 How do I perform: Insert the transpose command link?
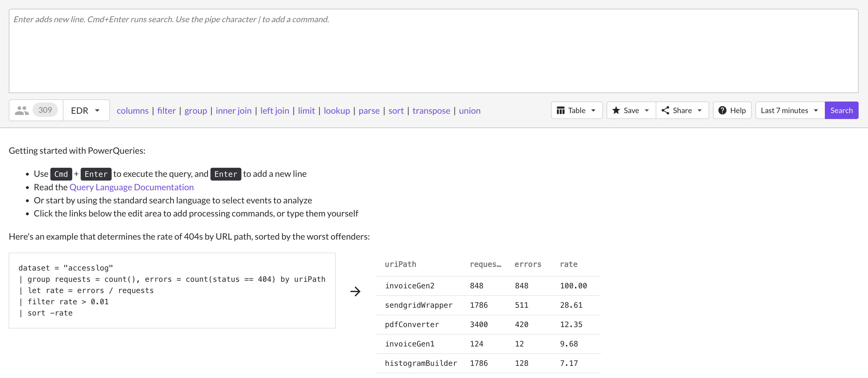pos(431,110)
